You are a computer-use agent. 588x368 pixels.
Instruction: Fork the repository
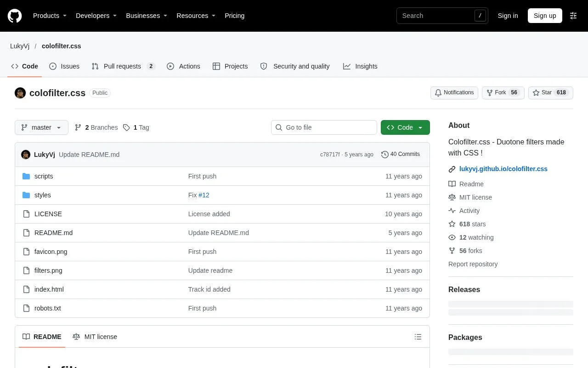[x=503, y=93]
